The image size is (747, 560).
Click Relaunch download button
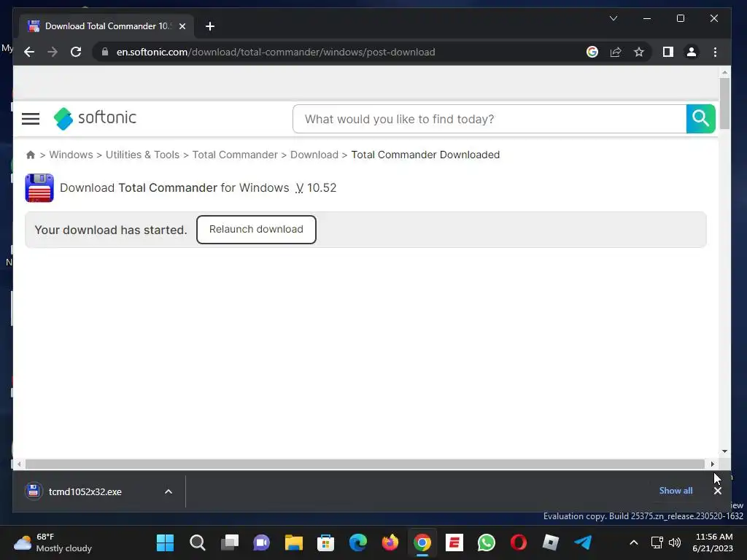coord(256,230)
